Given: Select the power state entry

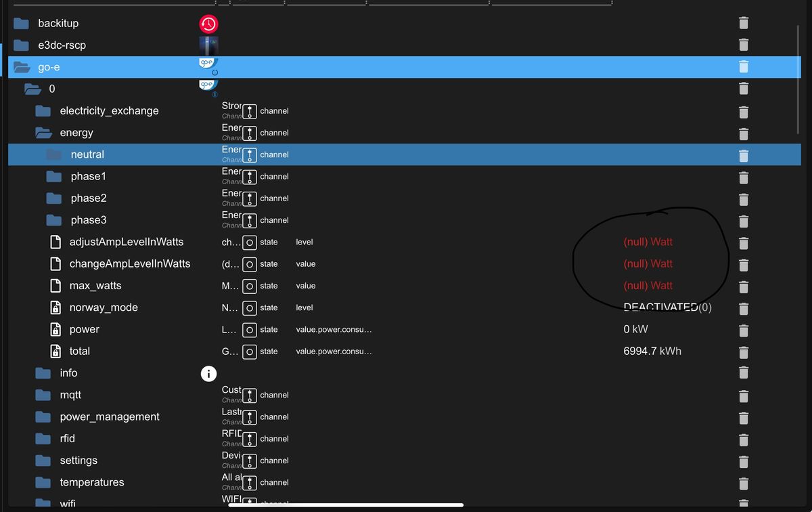Looking at the screenshot, I should tap(85, 329).
